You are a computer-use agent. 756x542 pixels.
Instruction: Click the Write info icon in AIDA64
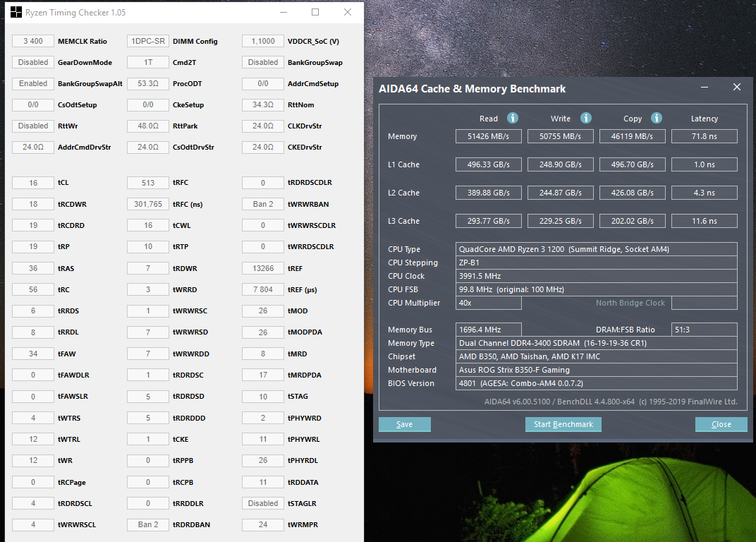586,119
